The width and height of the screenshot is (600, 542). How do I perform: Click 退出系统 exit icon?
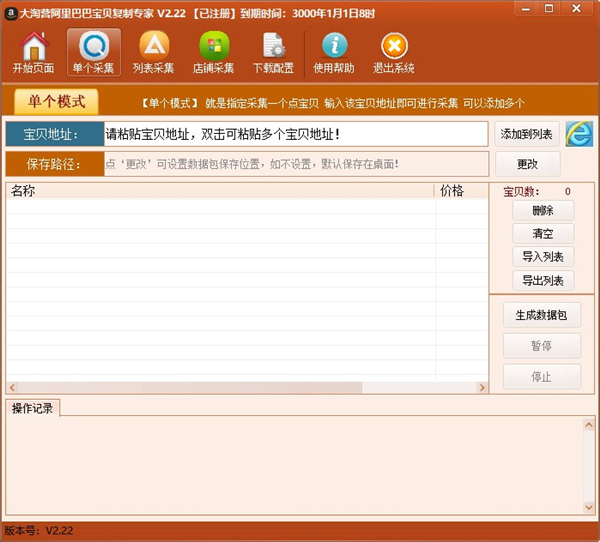[x=394, y=46]
